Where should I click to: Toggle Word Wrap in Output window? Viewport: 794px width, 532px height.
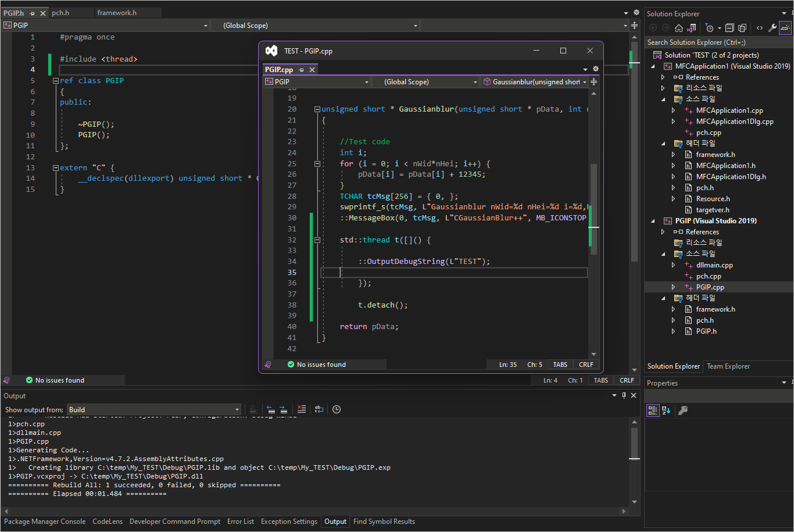pos(319,409)
